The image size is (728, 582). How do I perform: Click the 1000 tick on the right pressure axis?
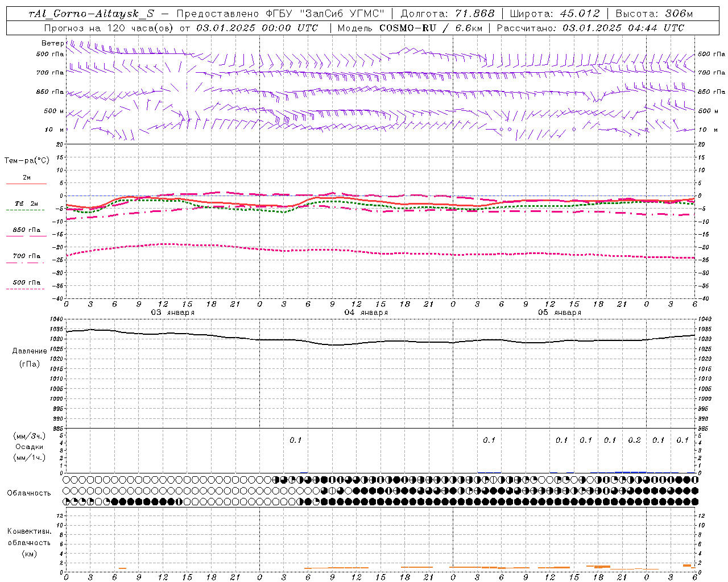click(705, 399)
